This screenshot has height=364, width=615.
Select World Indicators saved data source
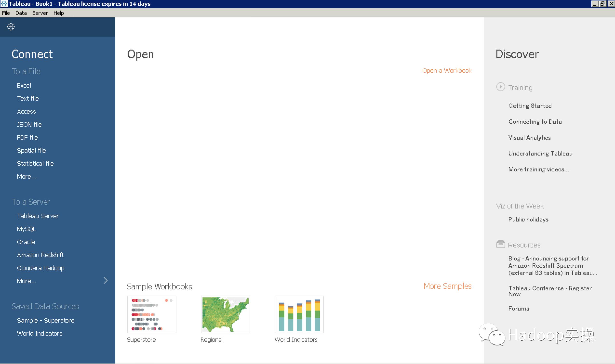click(x=40, y=333)
